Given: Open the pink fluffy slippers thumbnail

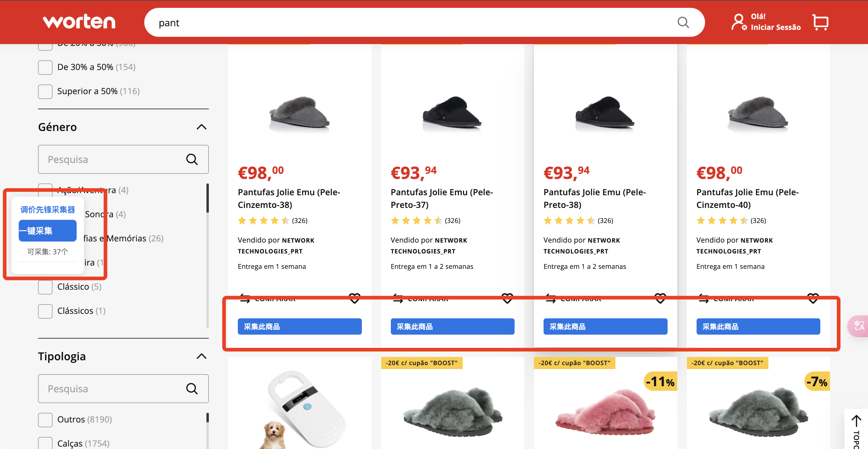Looking at the screenshot, I should click(605, 411).
